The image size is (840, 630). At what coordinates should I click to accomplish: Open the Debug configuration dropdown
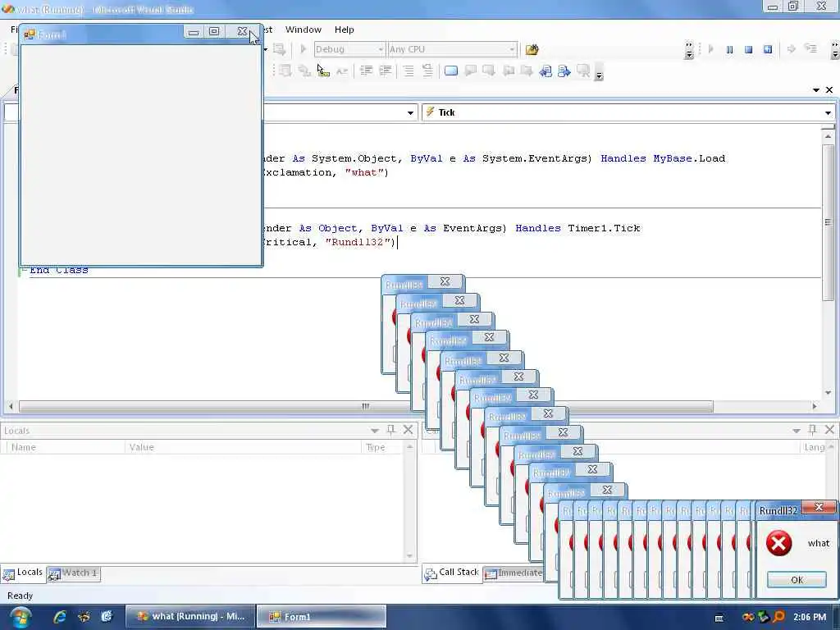click(380, 49)
